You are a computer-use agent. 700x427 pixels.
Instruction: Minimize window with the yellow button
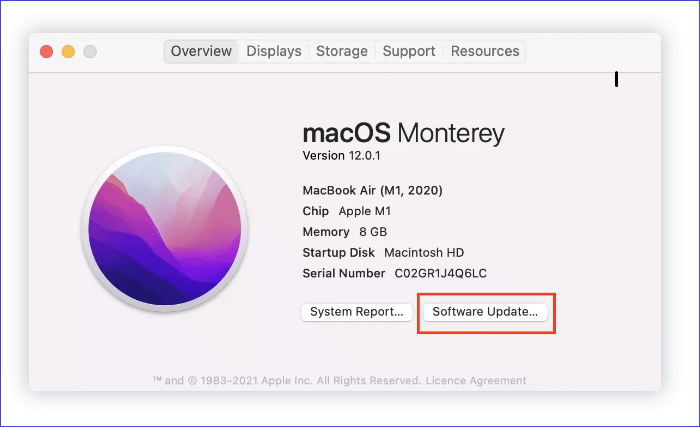68,51
